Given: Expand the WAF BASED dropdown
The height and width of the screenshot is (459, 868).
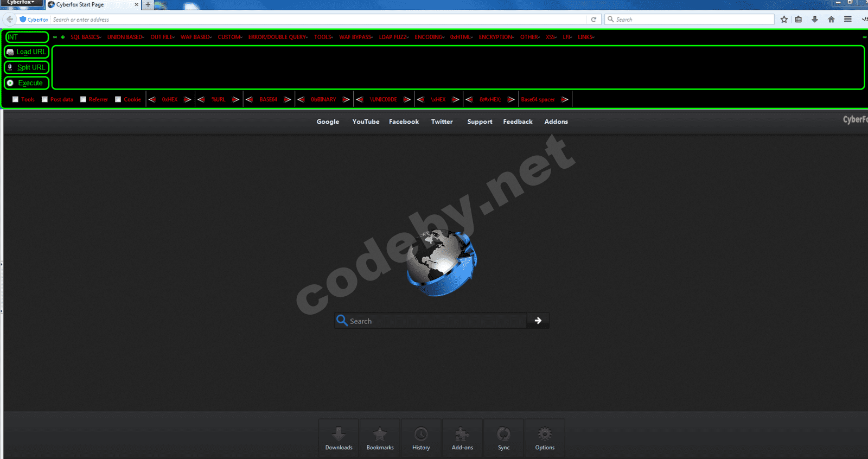Looking at the screenshot, I should [x=196, y=37].
